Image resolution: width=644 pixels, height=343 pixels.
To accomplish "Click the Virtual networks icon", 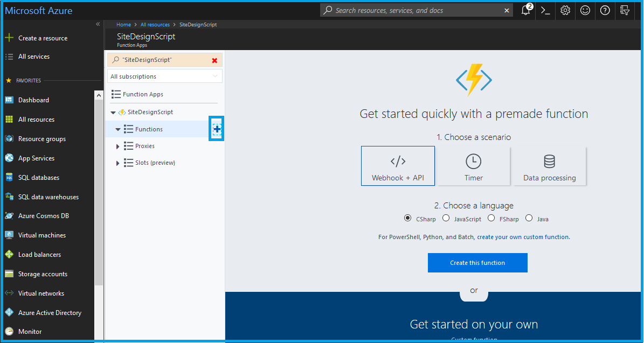I will 9,293.
